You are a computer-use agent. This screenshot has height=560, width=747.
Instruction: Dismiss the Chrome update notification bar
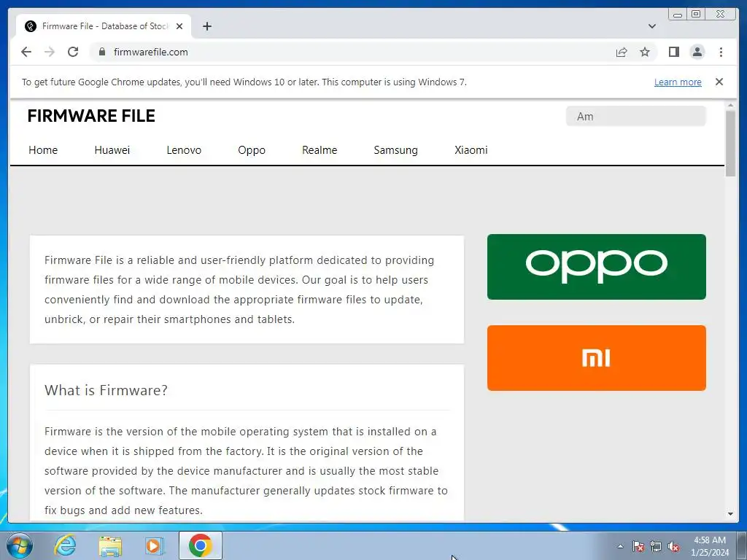tap(719, 82)
